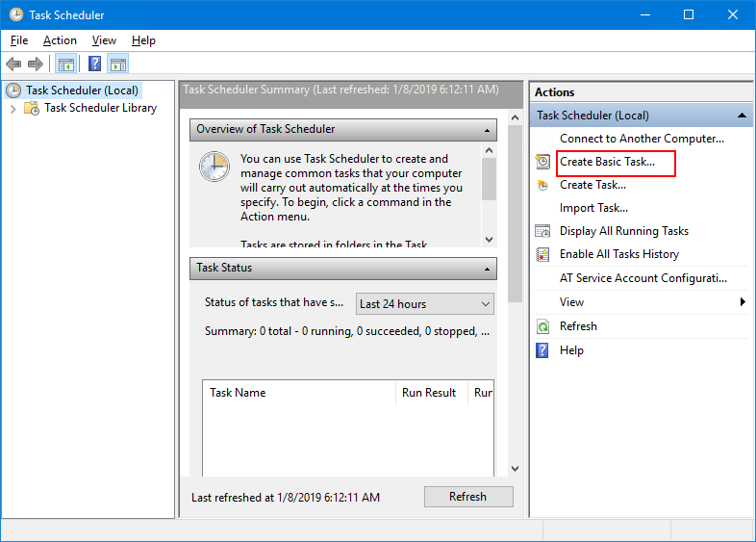Click the overview text scrollbar thumb

489,179
